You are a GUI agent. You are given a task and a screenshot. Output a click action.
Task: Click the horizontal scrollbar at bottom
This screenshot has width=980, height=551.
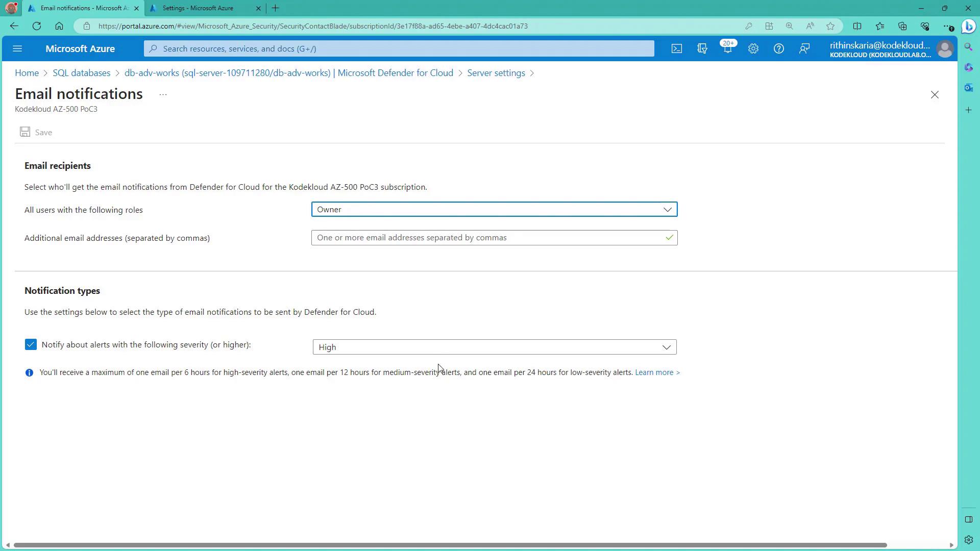[x=449, y=545]
